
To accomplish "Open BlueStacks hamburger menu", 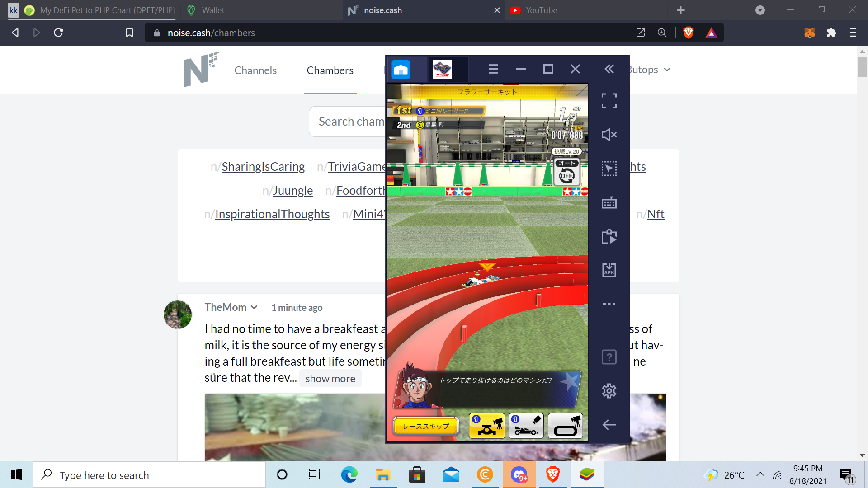I will [x=494, y=69].
